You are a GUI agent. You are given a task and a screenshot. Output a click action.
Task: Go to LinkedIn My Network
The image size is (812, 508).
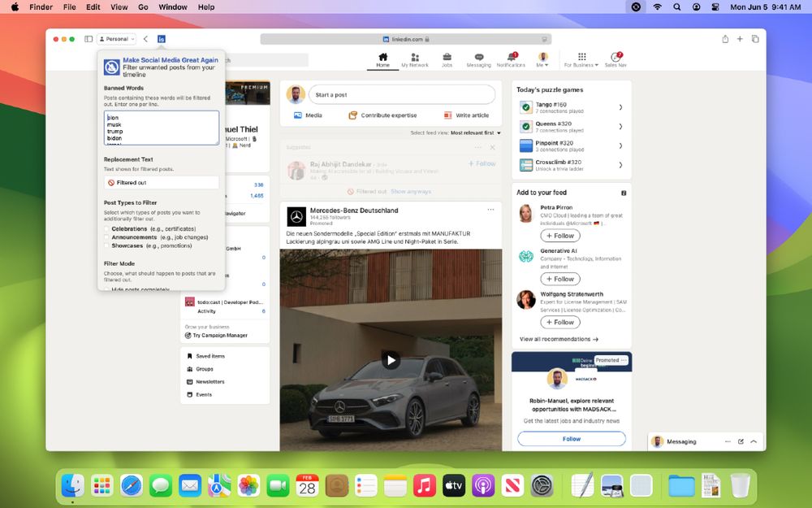[x=415, y=60]
